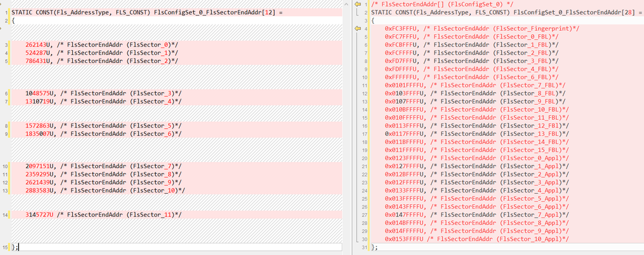Click the 0x0113FFFFU FlsSector_12_FBl line
Image resolution: width=644 pixels, height=255 pixels.
pos(507,126)
